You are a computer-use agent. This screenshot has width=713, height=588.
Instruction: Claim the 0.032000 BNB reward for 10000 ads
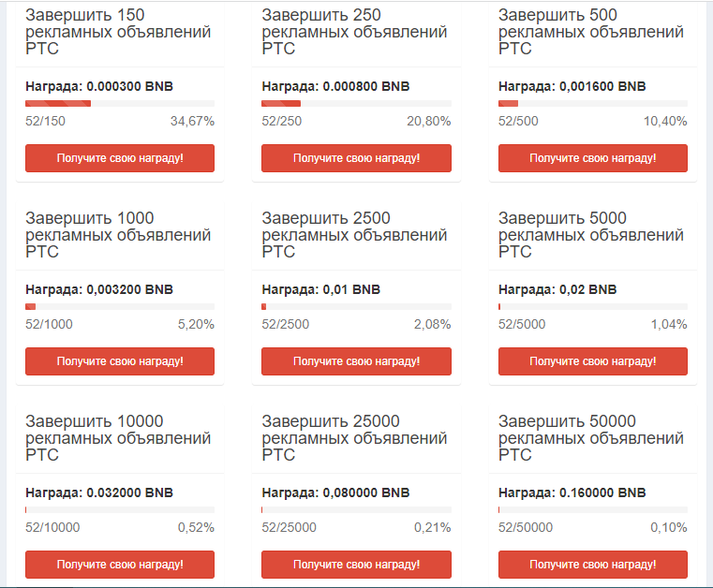pos(120,565)
